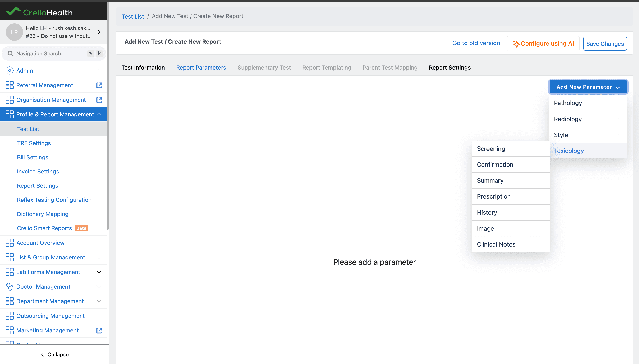Click Department Management grid icon
This screenshot has height=364, width=639.
point(10,301)
